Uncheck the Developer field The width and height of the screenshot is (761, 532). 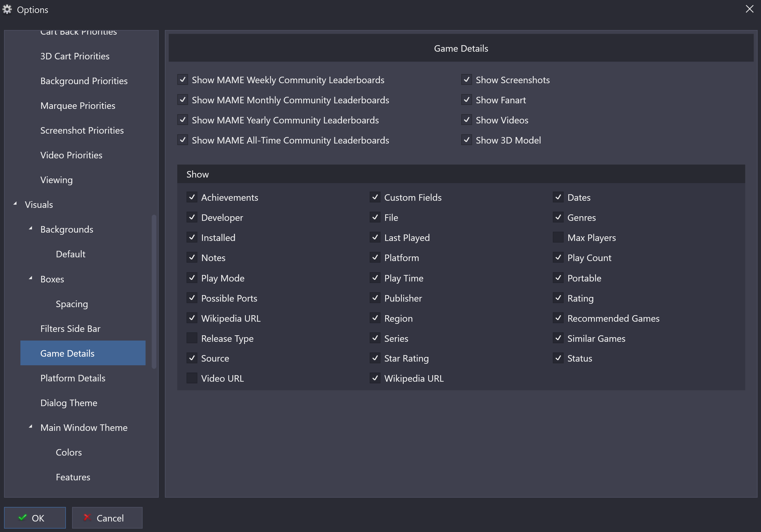pos(192,217)
